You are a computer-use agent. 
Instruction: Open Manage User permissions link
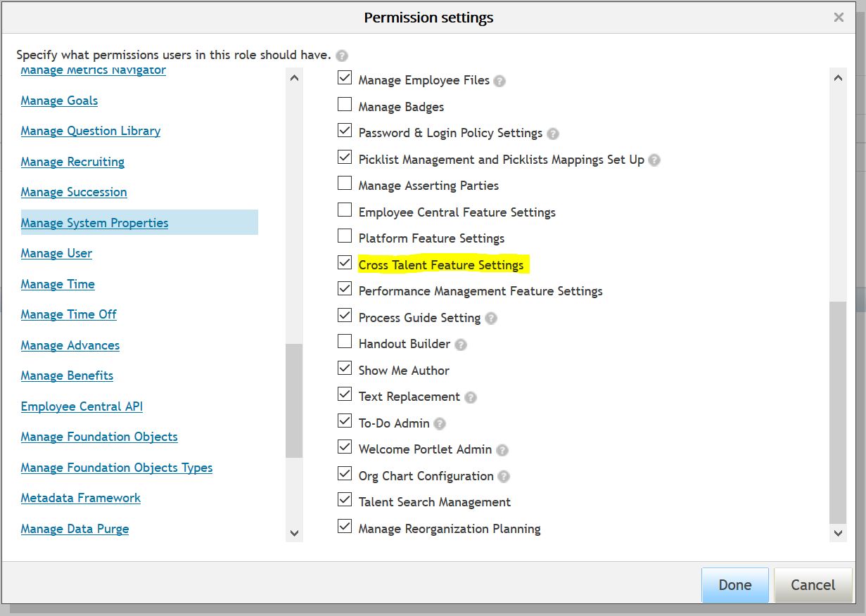click(56, 253)
